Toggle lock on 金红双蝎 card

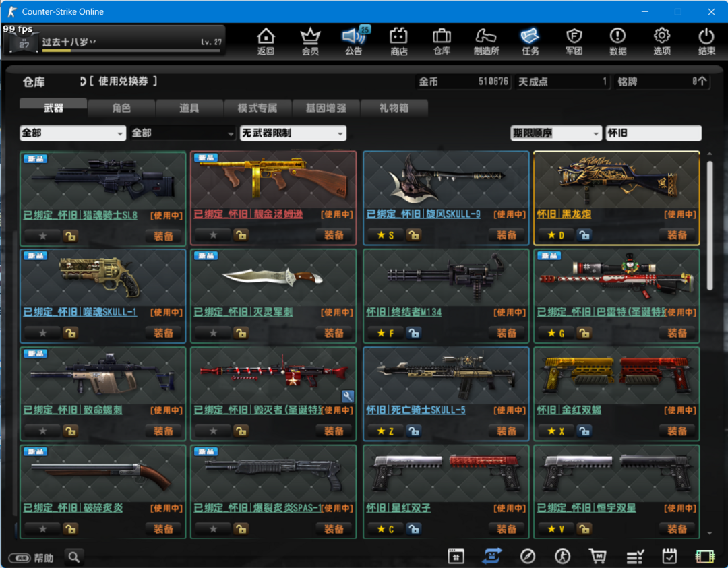coord(584,431)
